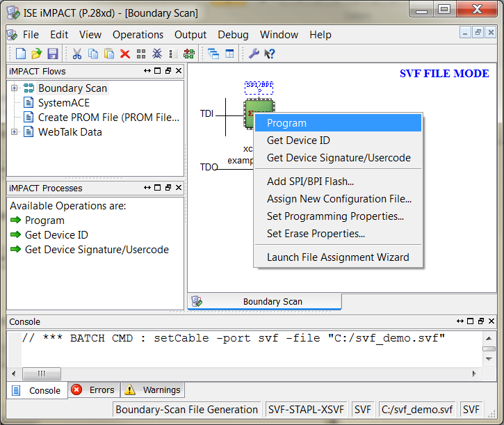Image resolution: width=504 pixels, height=425 pixels.
Task: Choose Program from the context menu
Action: coord(286,123)
